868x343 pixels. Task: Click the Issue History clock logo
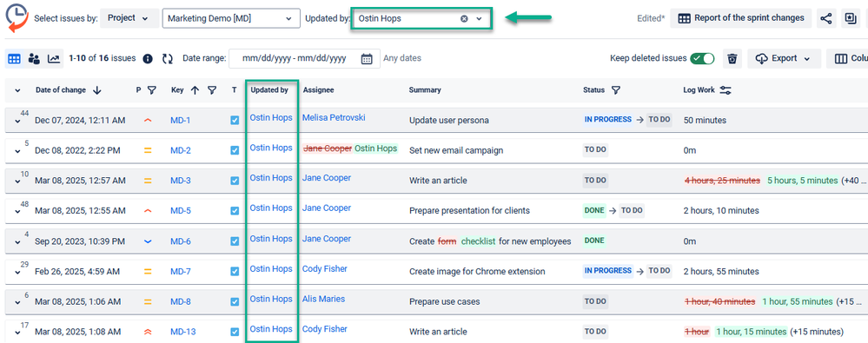pyautogui.click(x=17, y=18)
